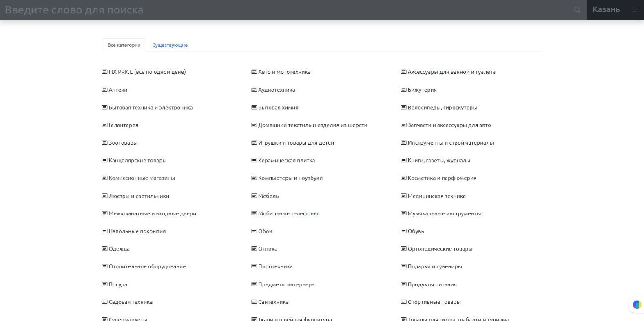Click the search magnifier icon
The width and height of the screenshot is (644, 321).
point(577,10)
